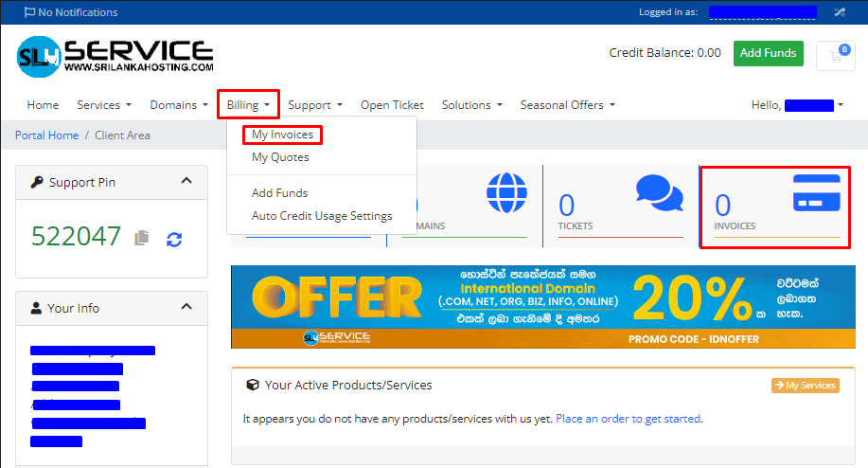868x468 pixels.
Task: Refresh the support pin number
Action: click(174, 239)
